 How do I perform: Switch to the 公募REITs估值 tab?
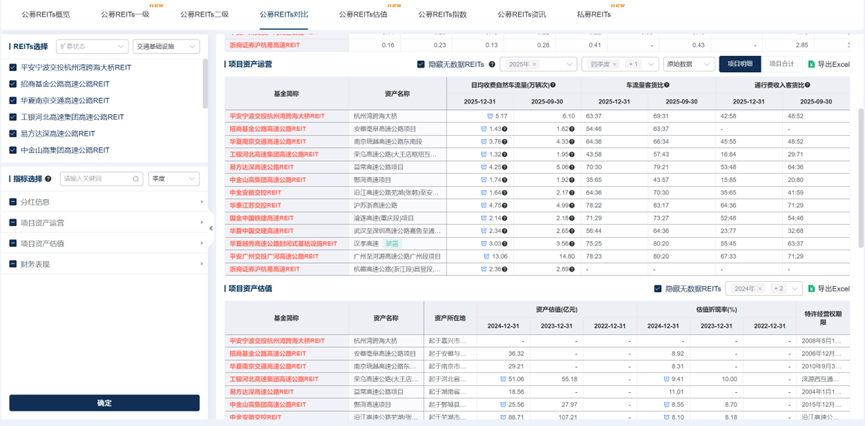click(362, 15)
